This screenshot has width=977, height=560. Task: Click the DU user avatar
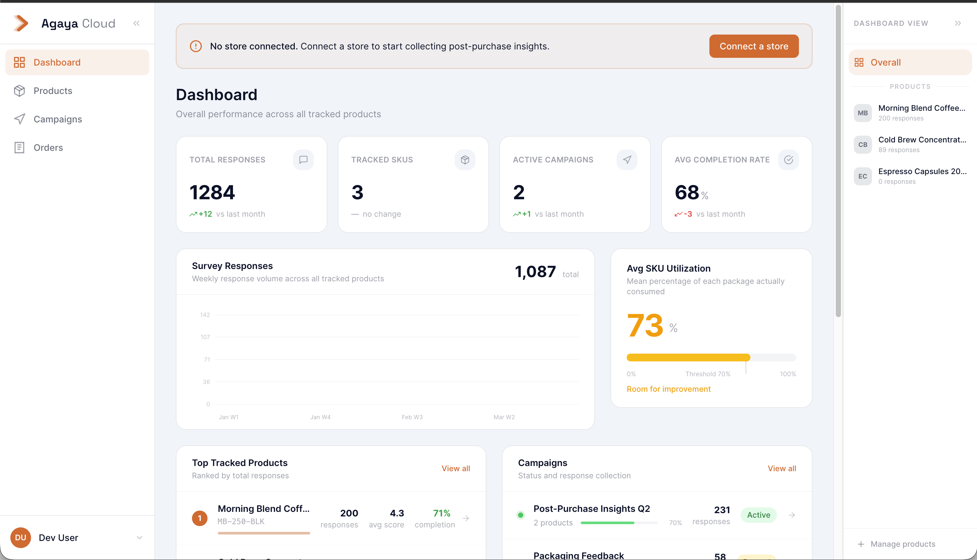point(20,538)
